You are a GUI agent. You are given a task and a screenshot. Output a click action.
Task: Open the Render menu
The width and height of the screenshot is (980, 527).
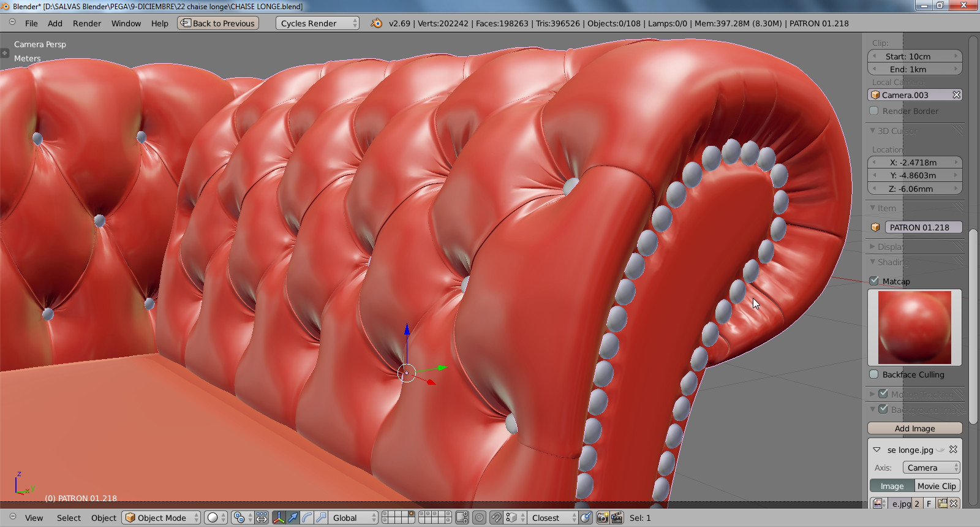[x=87, y=23]
